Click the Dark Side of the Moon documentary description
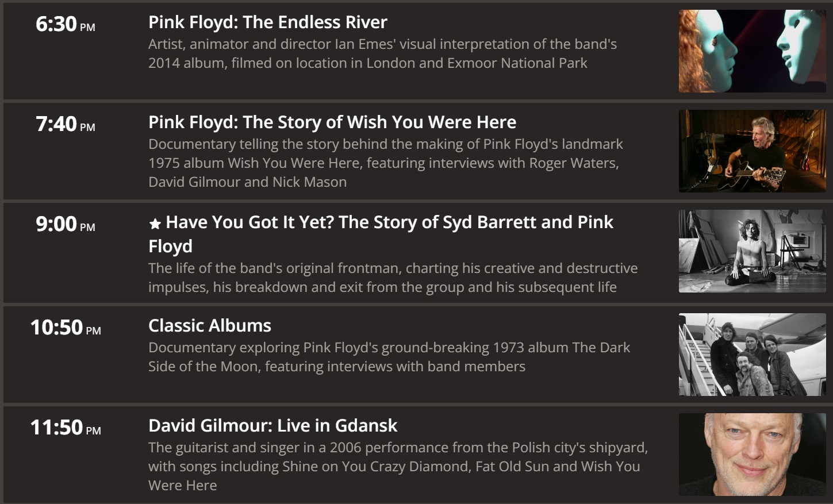Viewport: 833px width, 504px height. pyautogui.click(x=389, y=357)
